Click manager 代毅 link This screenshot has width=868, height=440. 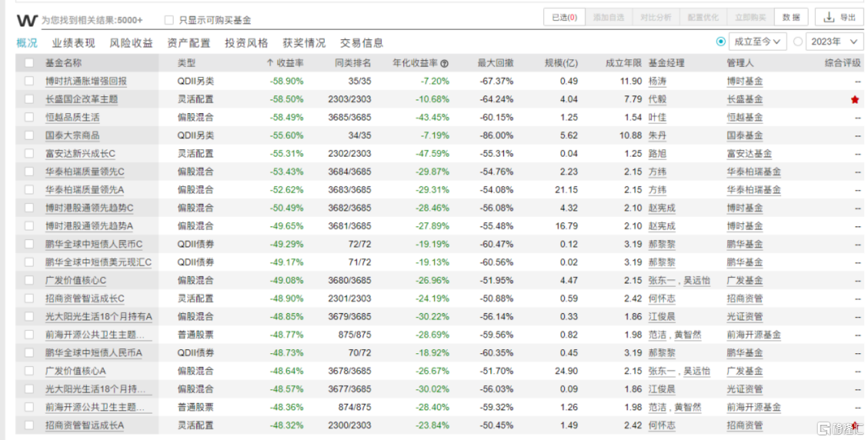pos(657,100)
